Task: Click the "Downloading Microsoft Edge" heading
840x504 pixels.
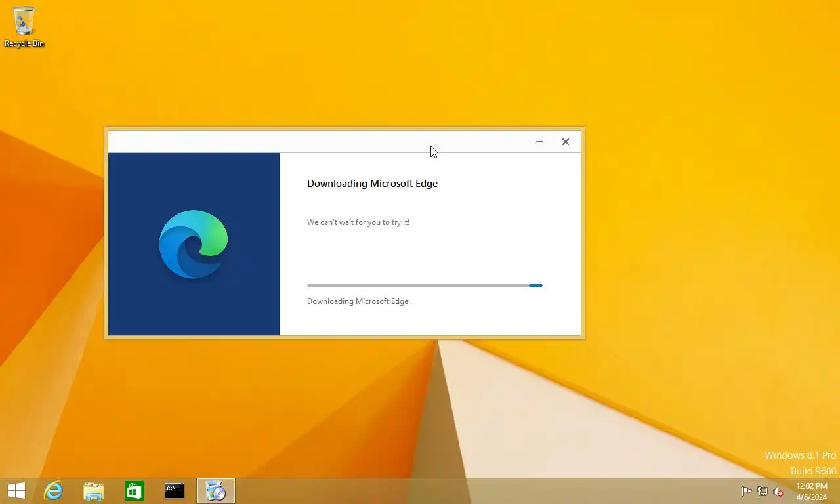Action: click(372, 184)
